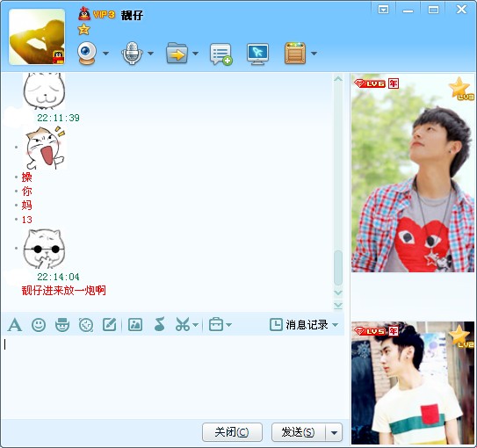Open bottom QQ show photo of striped-shirt boy
The height and width of the screenshot is (448, 477).
pyautogui.click(x=413, y=383)
